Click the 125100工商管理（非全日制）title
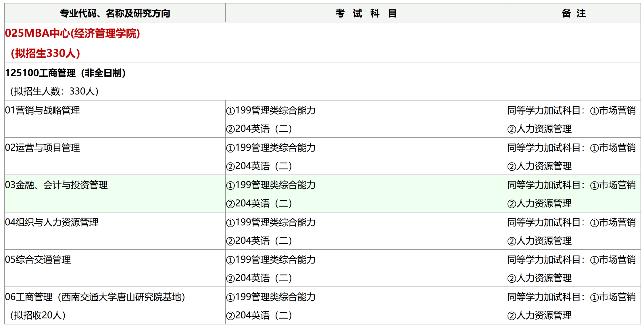 coord(66,73)
